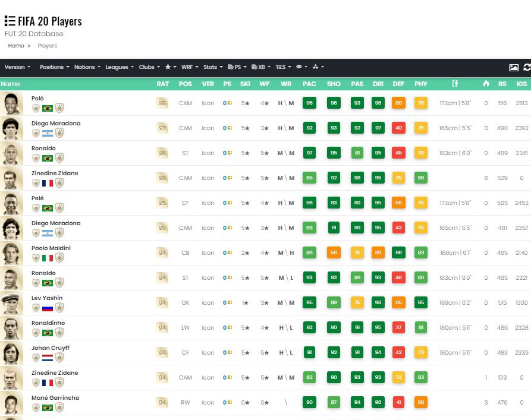Click the orange 68 PHY badge in Garrincha's row
Screen dimensions: 531x420
tap(421, 402)
